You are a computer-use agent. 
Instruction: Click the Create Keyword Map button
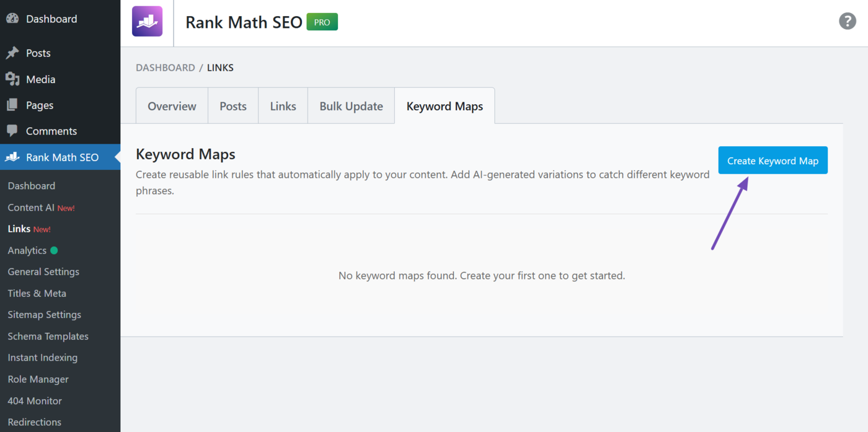coord(773,160)
